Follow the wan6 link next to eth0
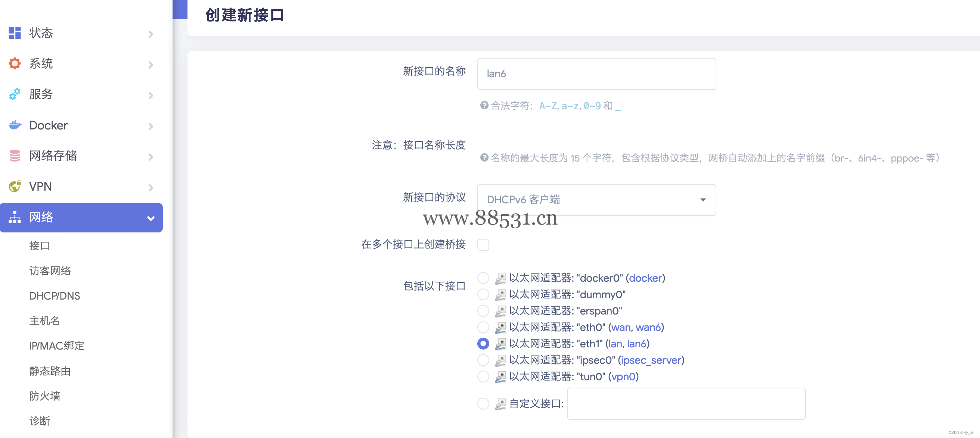Screen dimensions: 980x438 pyautogui.click(x=648, y=327)
